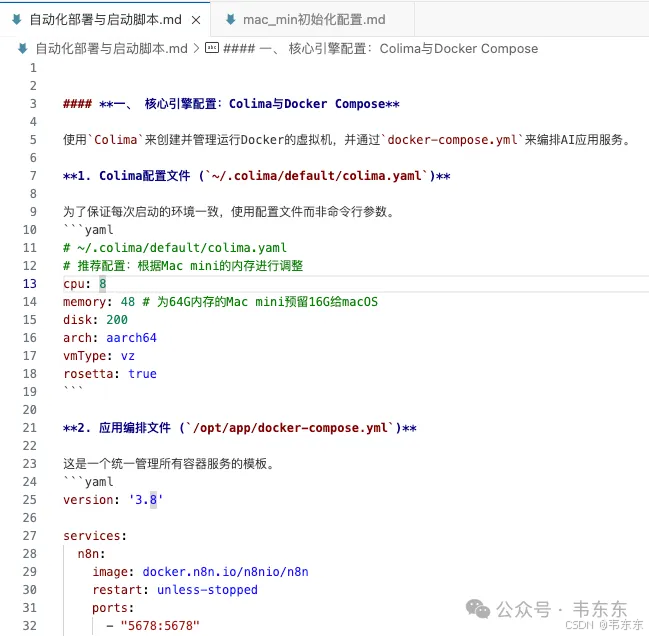649x636 pixels.
Task: Click the 'cpu: 8' line
Action: point(84,284)
